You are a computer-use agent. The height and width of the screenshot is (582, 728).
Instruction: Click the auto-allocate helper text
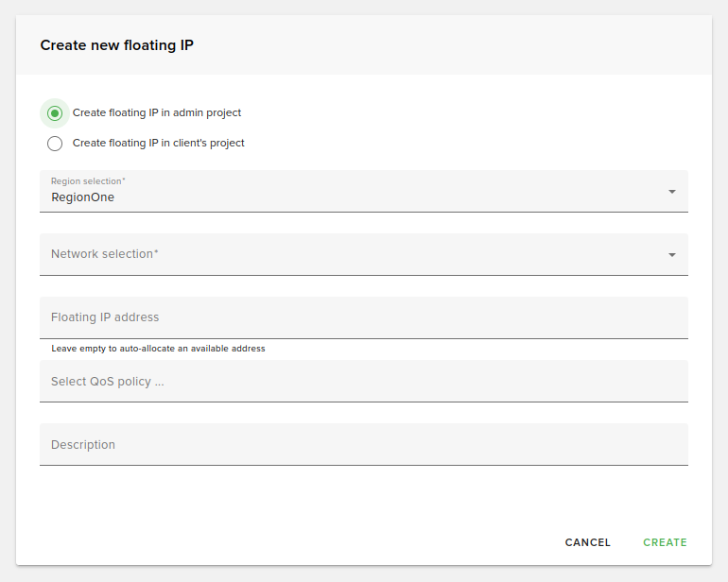[x=158, y=349]
